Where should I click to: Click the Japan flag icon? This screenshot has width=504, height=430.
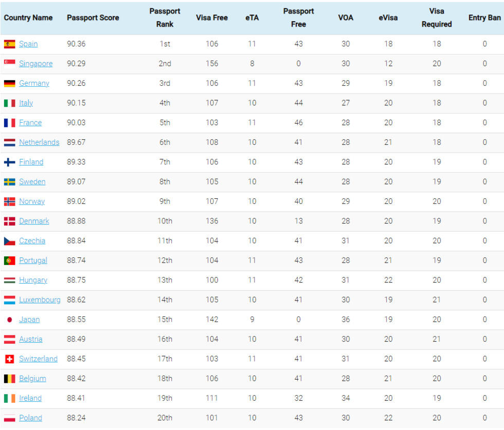9,320
